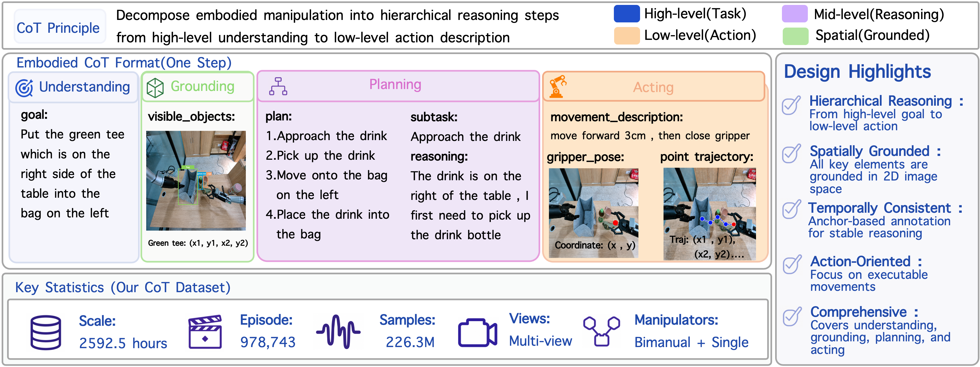Screen dimensions: 980x367
Task: Click the Manipulators: label
Action: pyautogui.click(x=676, y=320)
